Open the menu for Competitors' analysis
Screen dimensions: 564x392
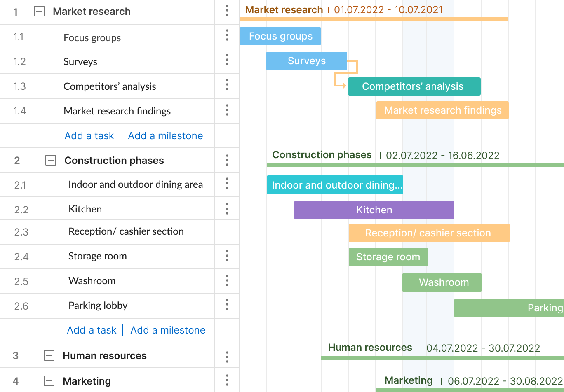pos(227,86)
